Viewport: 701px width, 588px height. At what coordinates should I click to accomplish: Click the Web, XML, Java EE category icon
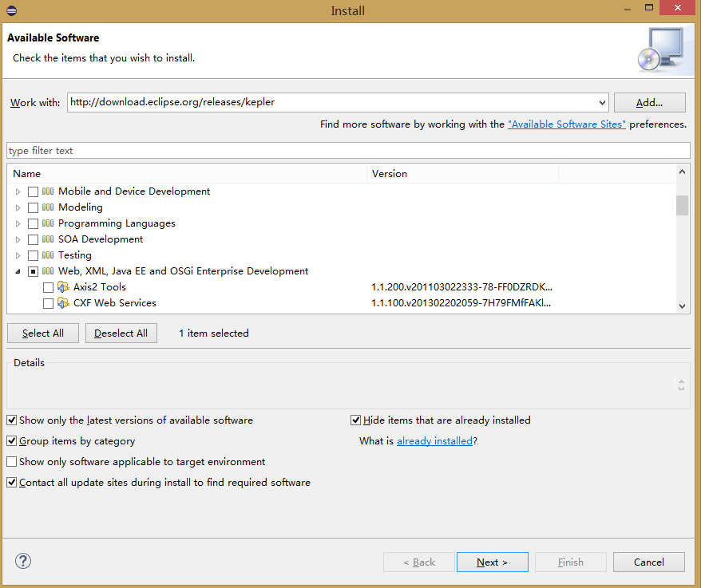[48, 271]
